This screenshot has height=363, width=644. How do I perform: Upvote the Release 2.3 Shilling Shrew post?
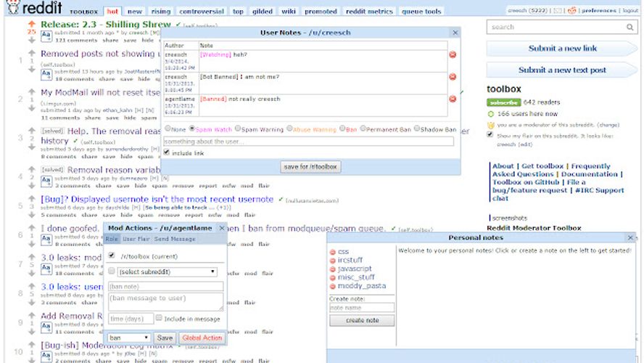[32, 24]
